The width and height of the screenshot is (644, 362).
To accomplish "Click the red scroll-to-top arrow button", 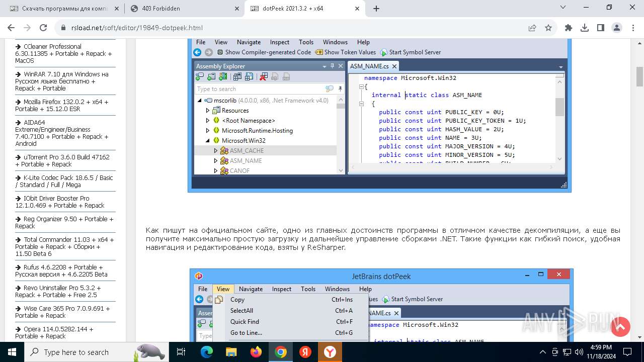I will coord(620,327).
